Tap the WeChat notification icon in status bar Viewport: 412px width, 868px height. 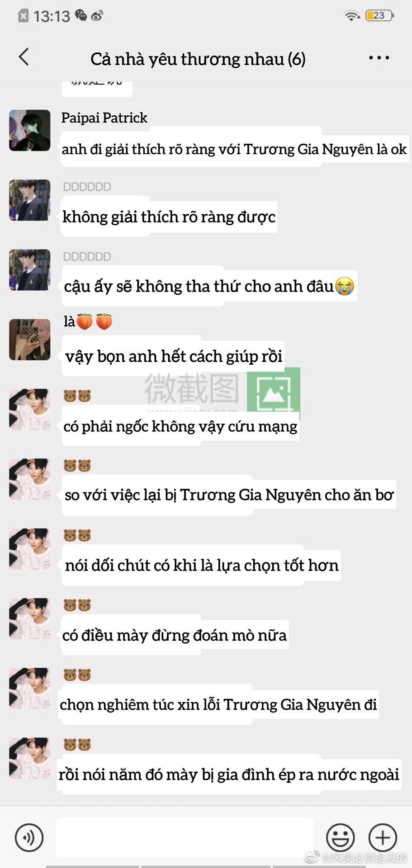[x=81, y=15]
